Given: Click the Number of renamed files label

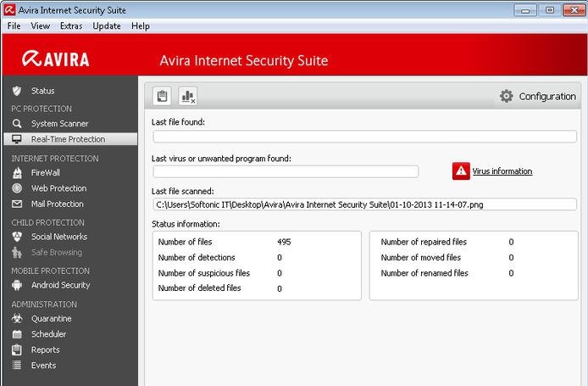Looking at the screenshot, I should pyautogui.click(x=424, y=273).
